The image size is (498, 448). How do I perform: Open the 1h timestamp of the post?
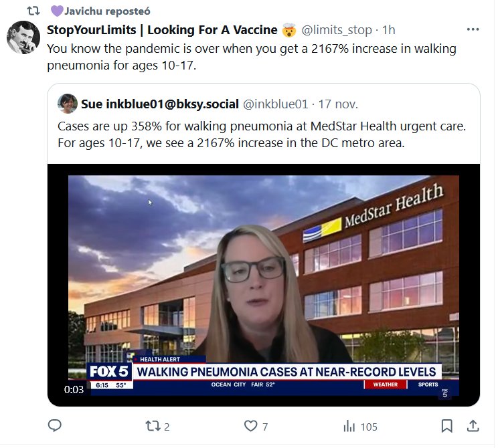(388, 30)
